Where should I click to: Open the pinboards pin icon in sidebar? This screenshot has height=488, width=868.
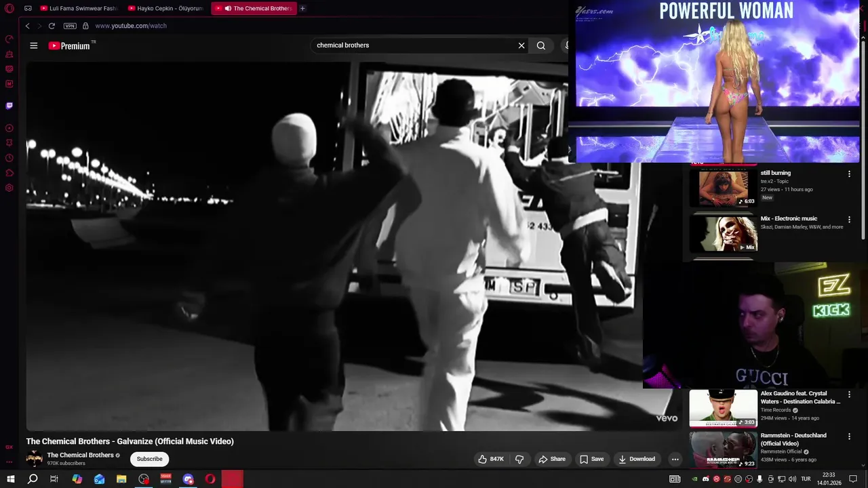pyautogui.click(x=9, y=143)
